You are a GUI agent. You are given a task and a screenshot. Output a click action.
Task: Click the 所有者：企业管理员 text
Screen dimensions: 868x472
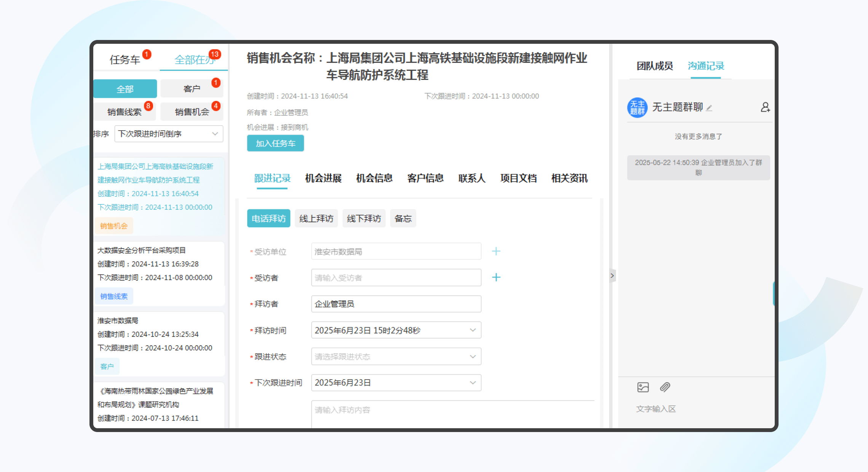click(x=278, y=112)
